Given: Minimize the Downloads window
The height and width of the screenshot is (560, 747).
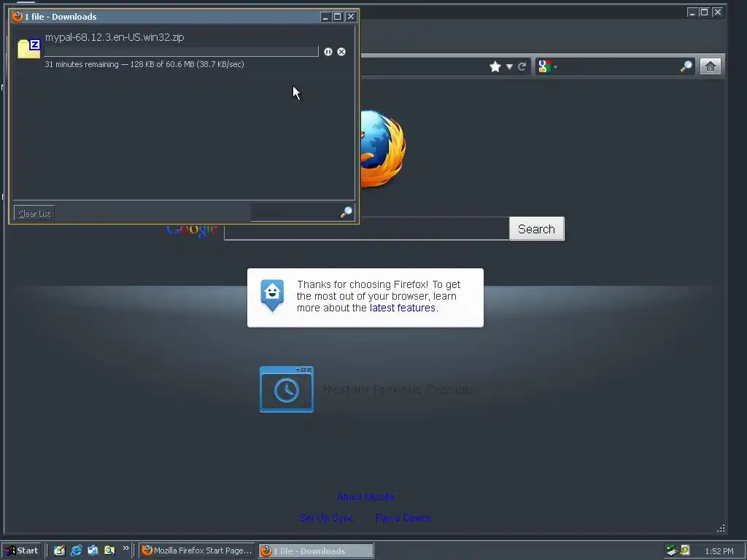Looking at the screenshot, I should [x=325, y=17].
